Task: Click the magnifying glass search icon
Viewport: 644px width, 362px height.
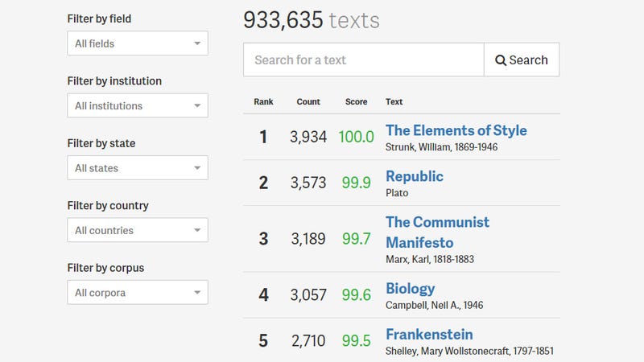Action: tap(500, 60)
